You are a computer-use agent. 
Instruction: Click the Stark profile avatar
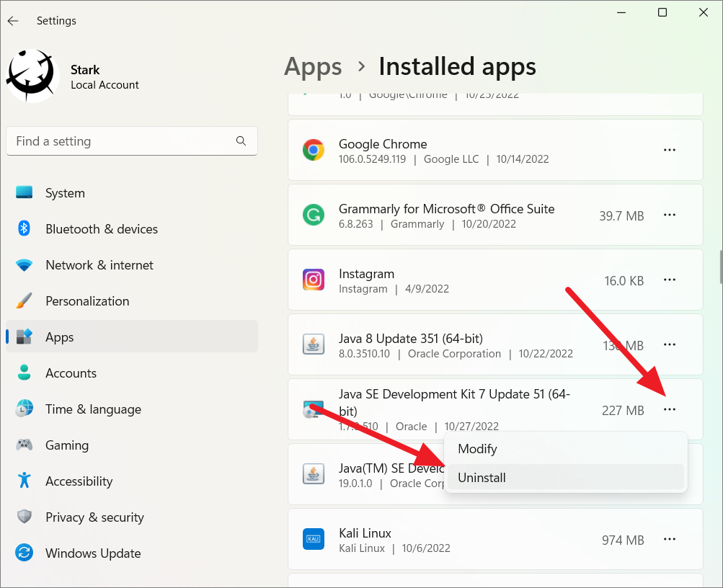[32, 76]
